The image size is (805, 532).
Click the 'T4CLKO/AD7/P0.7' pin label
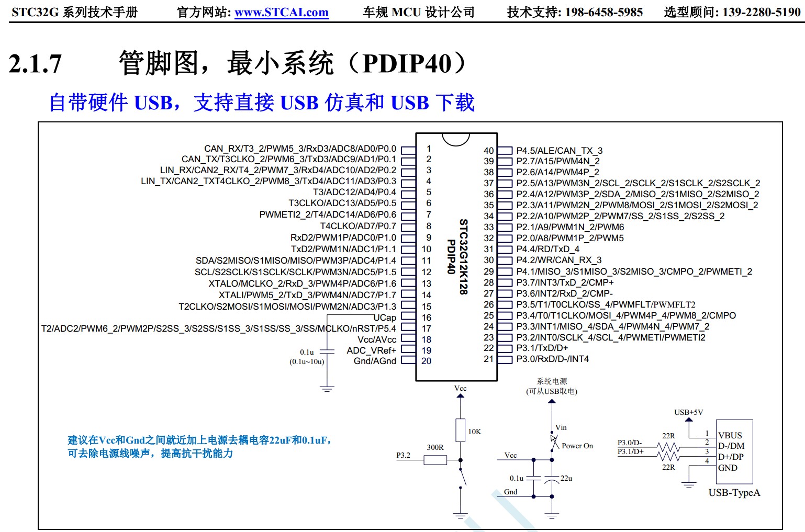click(x=358, y=226)
